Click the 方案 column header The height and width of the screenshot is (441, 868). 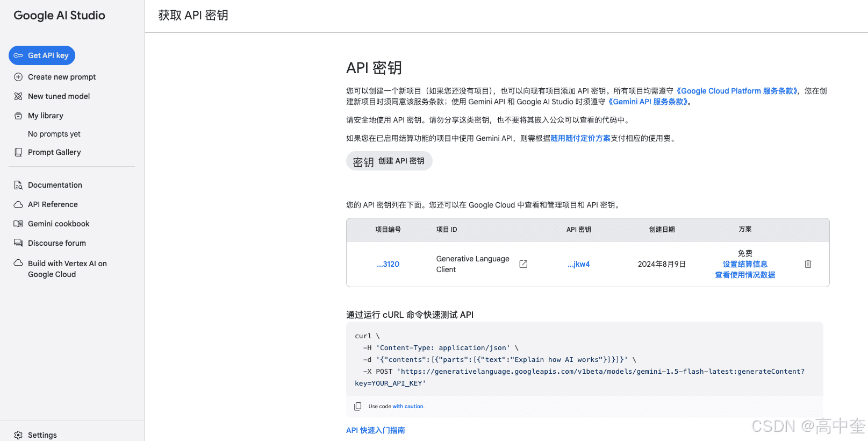click(745, 229)
